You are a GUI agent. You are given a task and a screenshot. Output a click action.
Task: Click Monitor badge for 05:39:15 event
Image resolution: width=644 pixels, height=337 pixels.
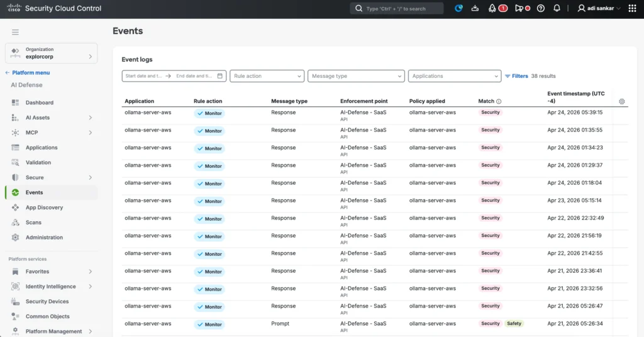coord(209,113)
